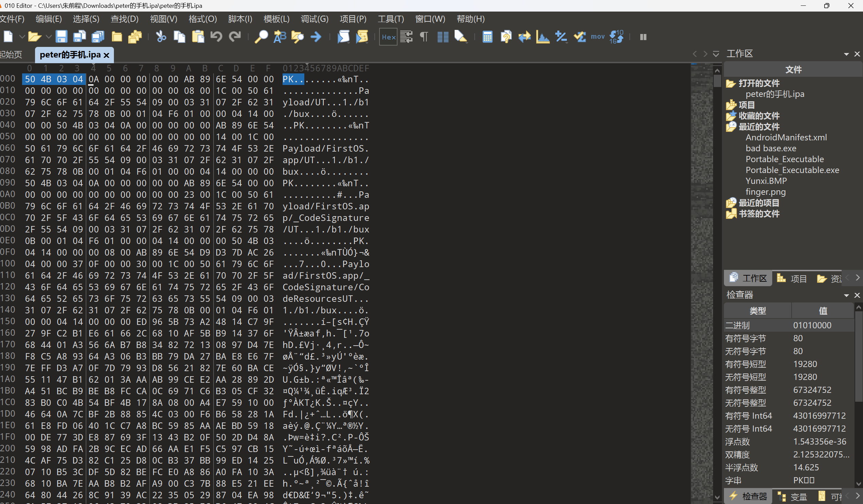Open recent file AndroidManifest.xml
Viewport: 863px width, 504px height.
786,138
